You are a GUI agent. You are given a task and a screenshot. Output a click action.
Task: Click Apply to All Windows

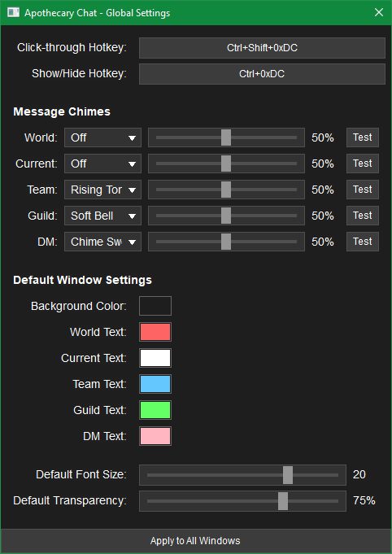(x=196, y=541)
